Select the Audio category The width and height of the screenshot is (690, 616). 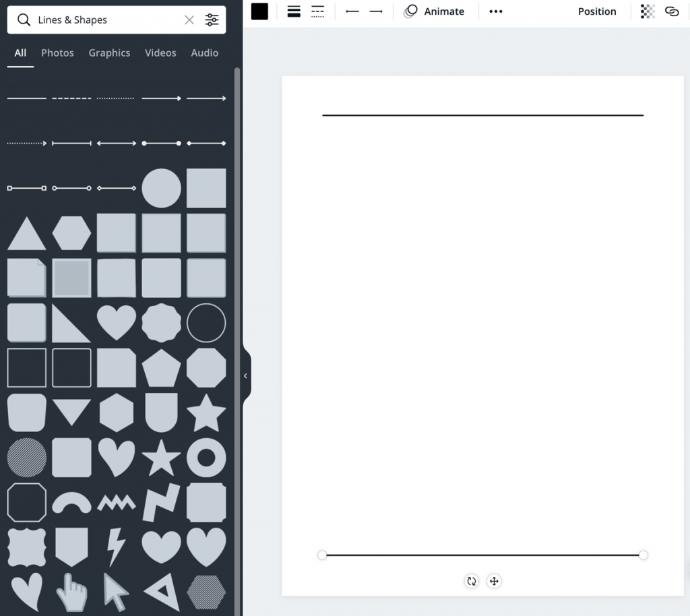point(204,53)
